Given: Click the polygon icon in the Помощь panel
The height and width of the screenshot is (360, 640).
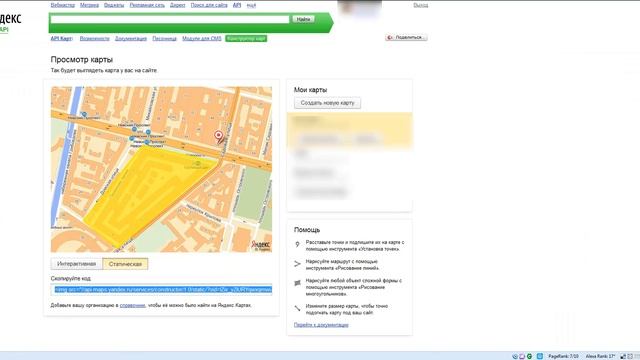Looking at the screenshot, I should tap(297, 283).
